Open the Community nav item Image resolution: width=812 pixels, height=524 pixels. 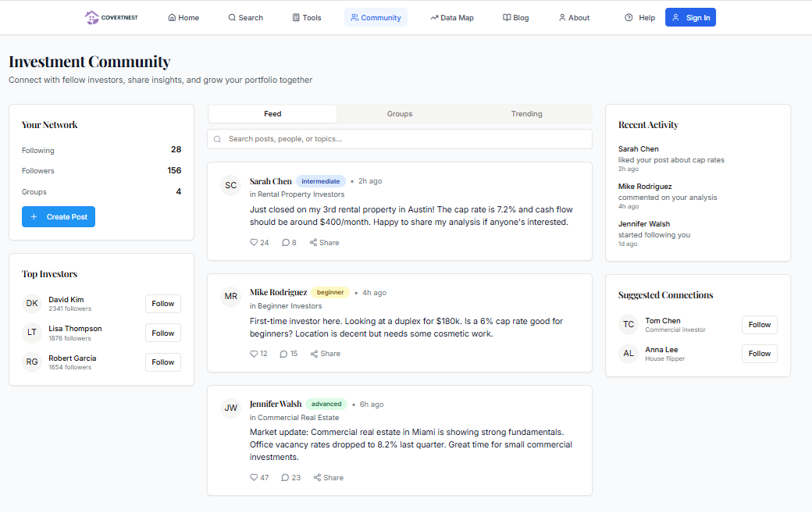point(376,18)
